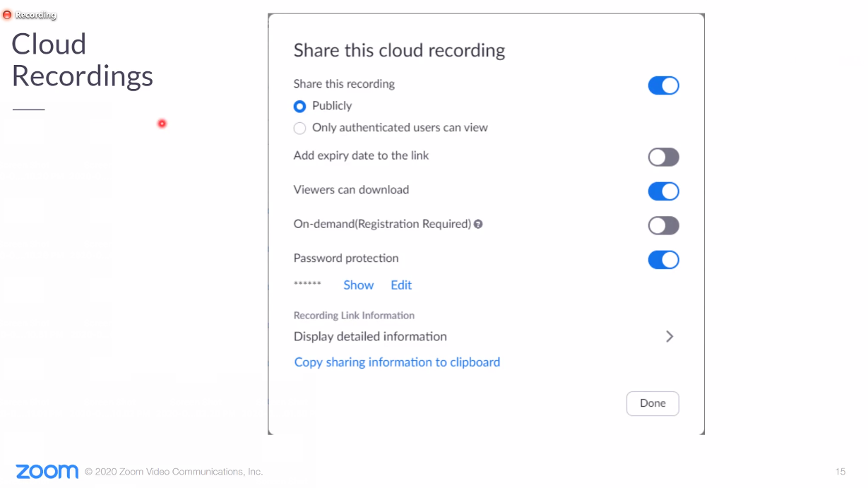Click the Zoom logo at bottom left
Image resolution: width=868 pixels, height=488 pixels.
pos(46,471)
